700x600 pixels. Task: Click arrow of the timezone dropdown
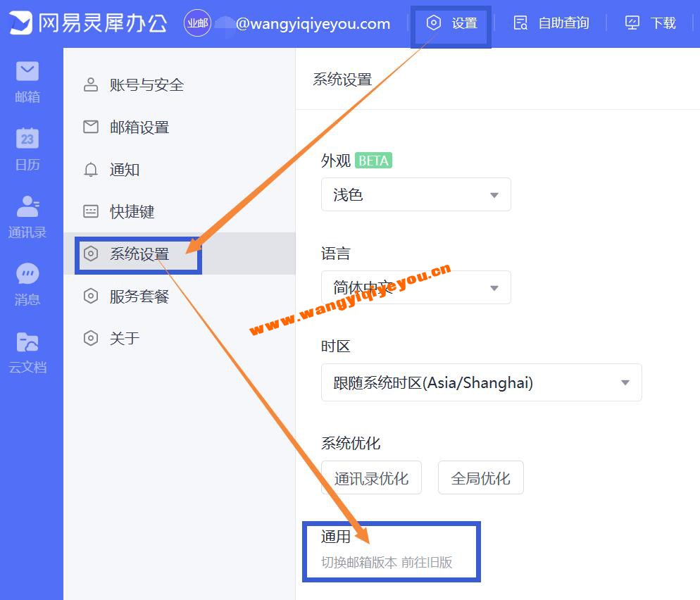(x=625, y=382)
